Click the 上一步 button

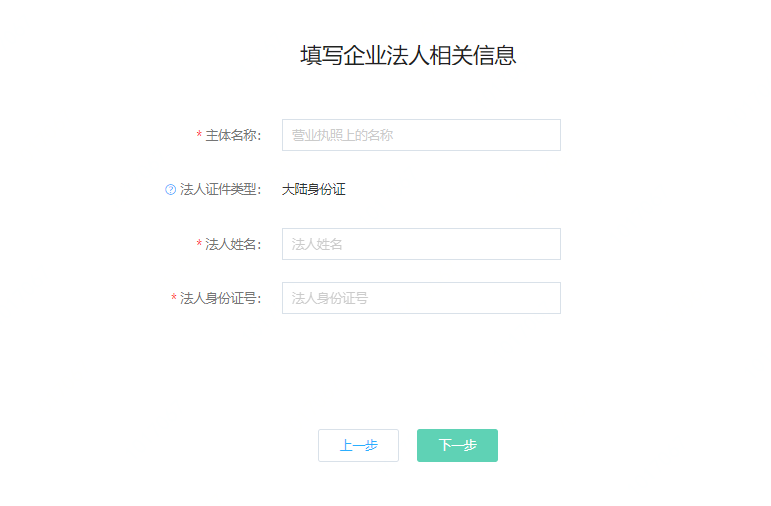click(358, 446)
